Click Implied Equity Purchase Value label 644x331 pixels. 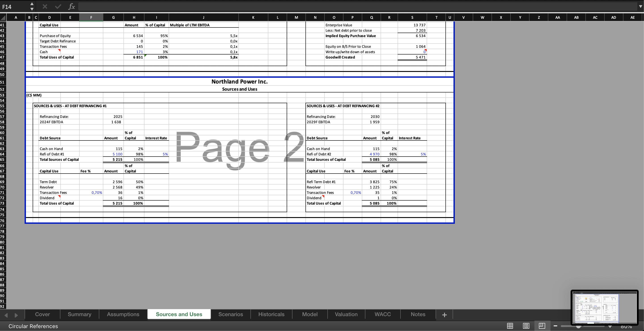[x=350, y=36]
